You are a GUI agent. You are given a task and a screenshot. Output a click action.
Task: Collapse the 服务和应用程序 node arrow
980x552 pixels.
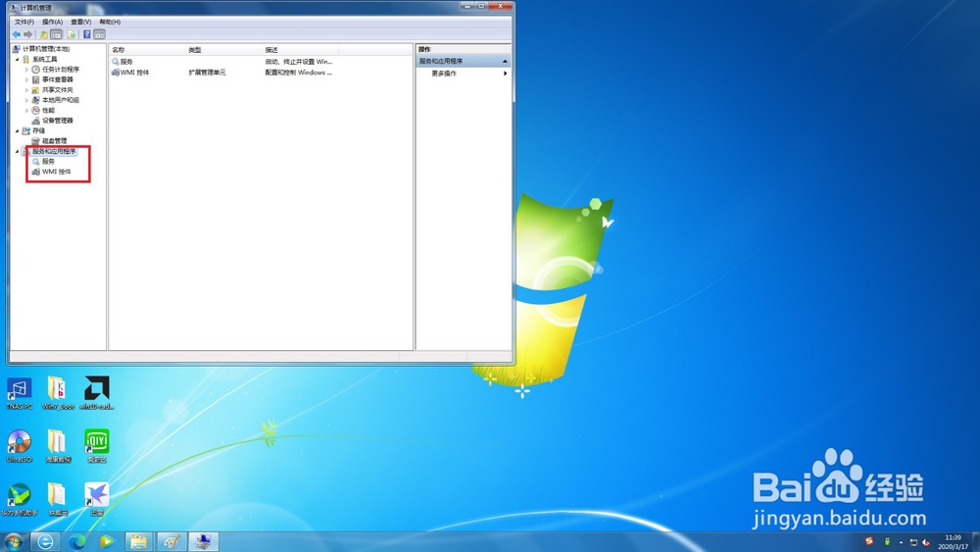point(18,151)
